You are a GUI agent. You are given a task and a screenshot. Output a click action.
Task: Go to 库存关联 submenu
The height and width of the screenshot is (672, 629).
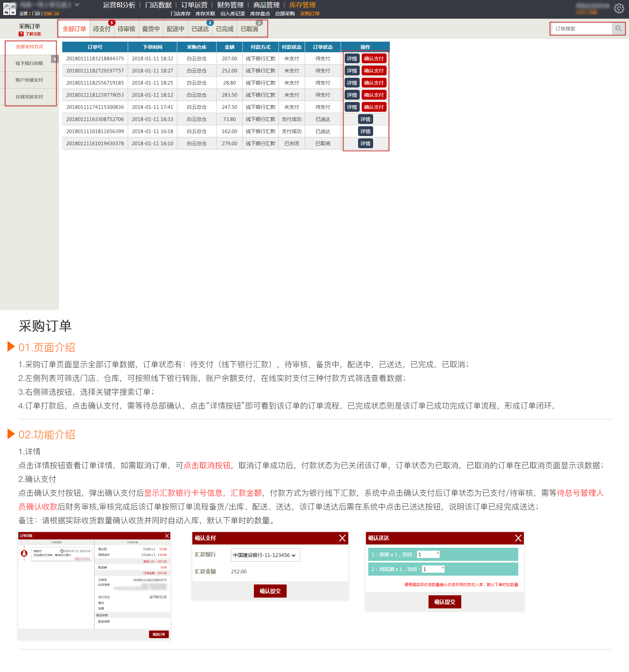coord(205,14)
